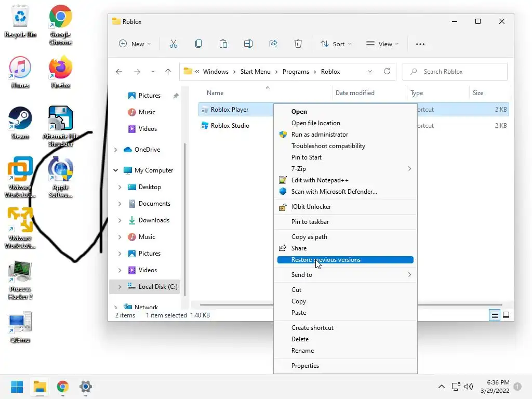The height and width of the screenshot is (399, 532).
Task: Click the Windows Start button
Action: [x=17, y=387]
